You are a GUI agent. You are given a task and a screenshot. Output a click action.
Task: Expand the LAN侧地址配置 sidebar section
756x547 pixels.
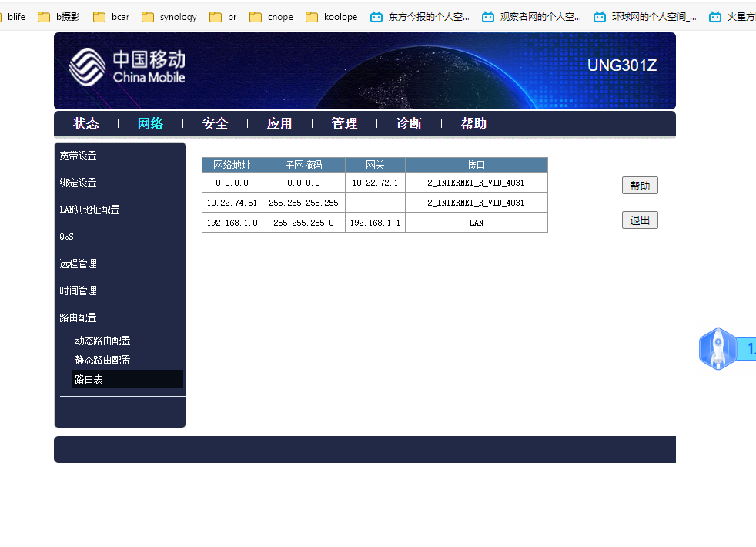pyautogui.click(x=90, y=210)
